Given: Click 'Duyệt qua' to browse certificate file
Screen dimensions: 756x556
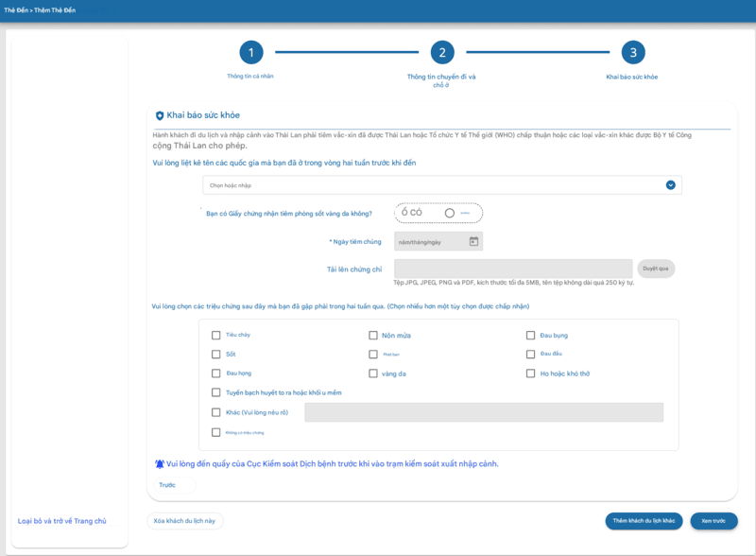Looking at the screenshot, I should coord(656,269).
